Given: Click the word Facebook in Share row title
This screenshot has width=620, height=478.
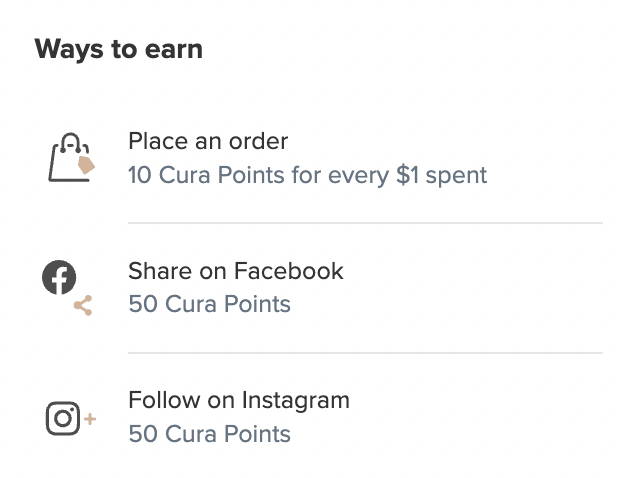Looking at the screenshot, I should coord(289,271).
